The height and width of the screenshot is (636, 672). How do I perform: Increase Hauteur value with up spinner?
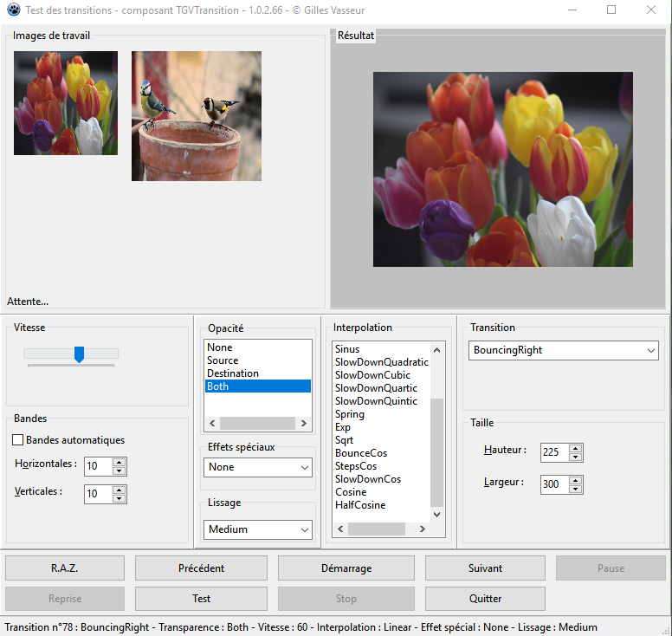click(576, 448)
